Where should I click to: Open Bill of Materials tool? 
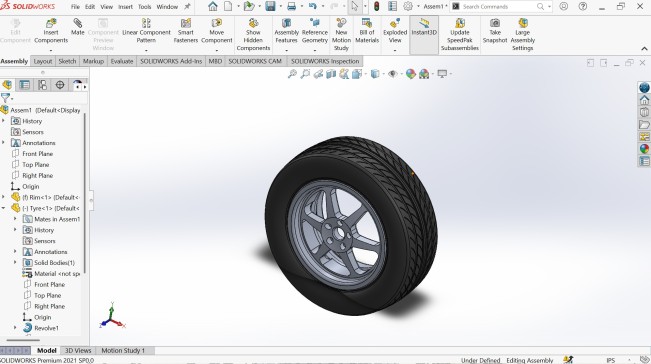click(367, 31)
